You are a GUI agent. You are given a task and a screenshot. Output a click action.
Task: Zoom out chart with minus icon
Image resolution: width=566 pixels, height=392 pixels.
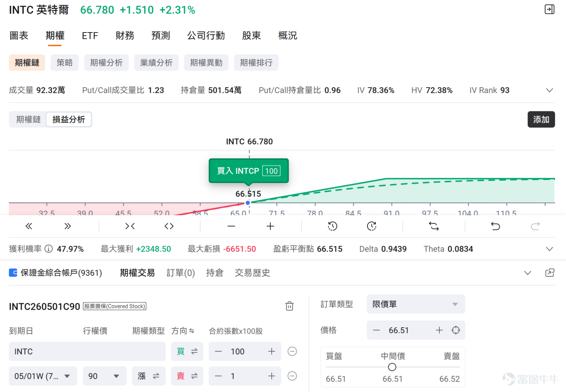[231, 226]
